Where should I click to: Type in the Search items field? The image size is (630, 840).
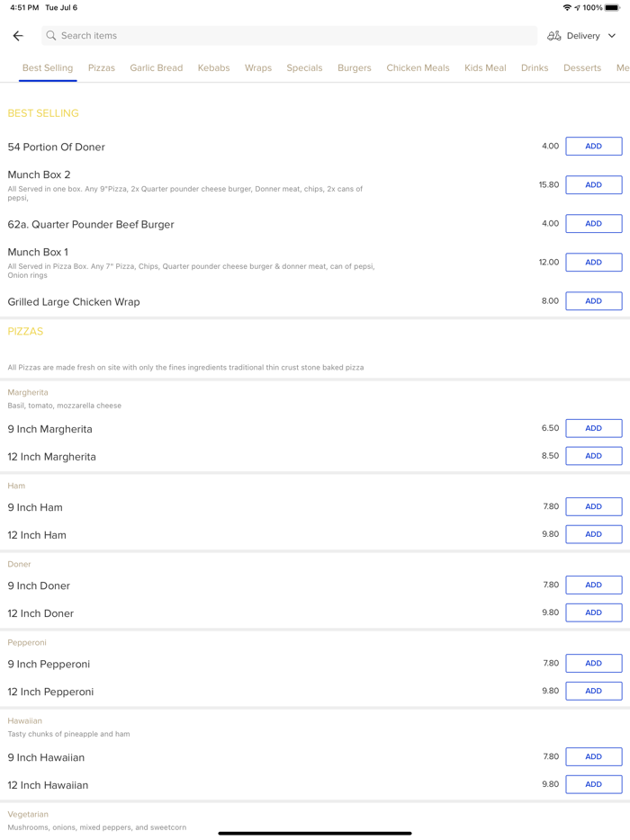pyautogui.click(x=288, y=36)
